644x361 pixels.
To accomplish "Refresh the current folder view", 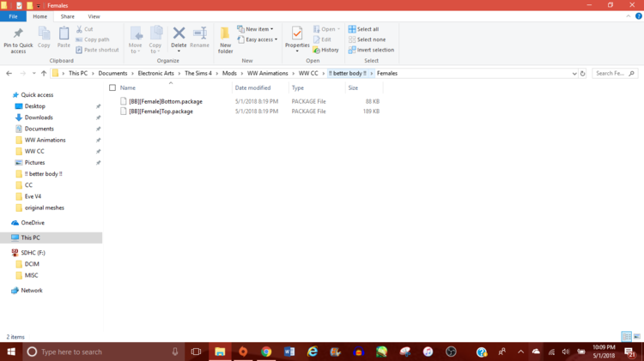I will 583,74.
